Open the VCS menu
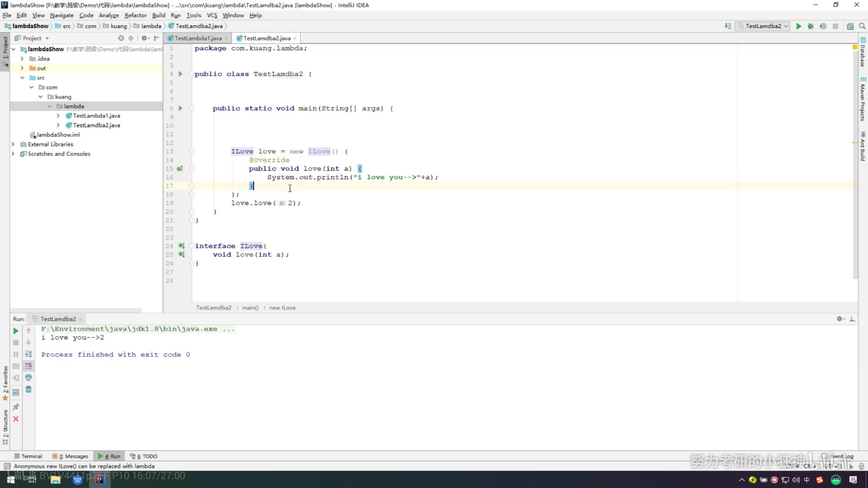 coord(212,15)
